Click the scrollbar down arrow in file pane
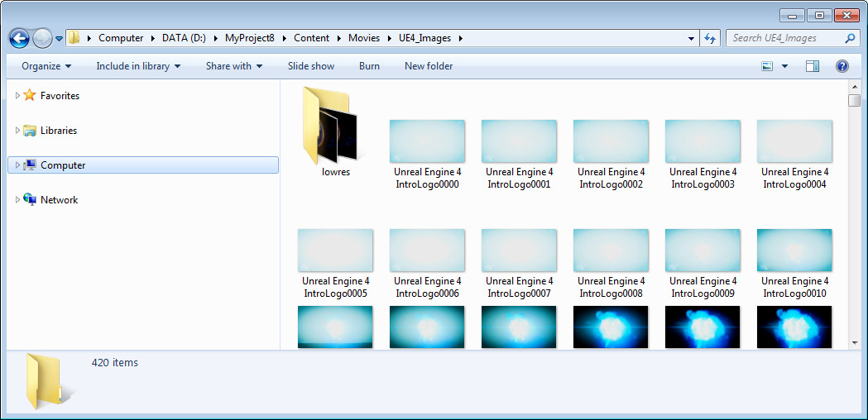The height and width of the screenshot is (420, 868). point(854,342)
